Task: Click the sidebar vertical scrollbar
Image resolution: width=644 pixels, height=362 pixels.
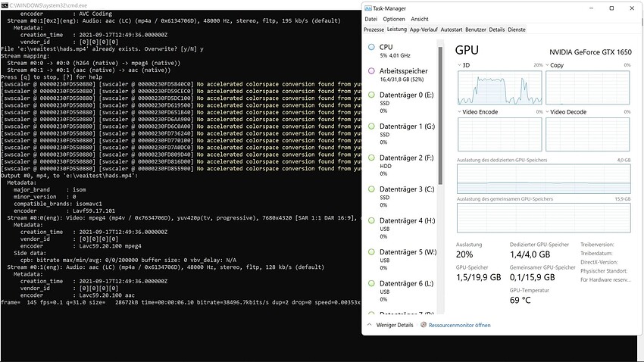Action: pos(440,115)
